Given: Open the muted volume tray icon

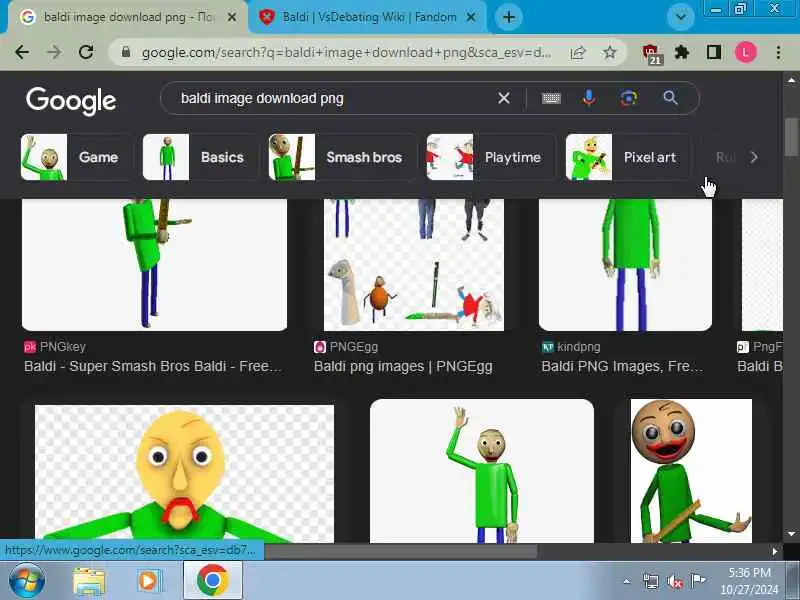Looking at the screenshot, I should click(674, 581).
